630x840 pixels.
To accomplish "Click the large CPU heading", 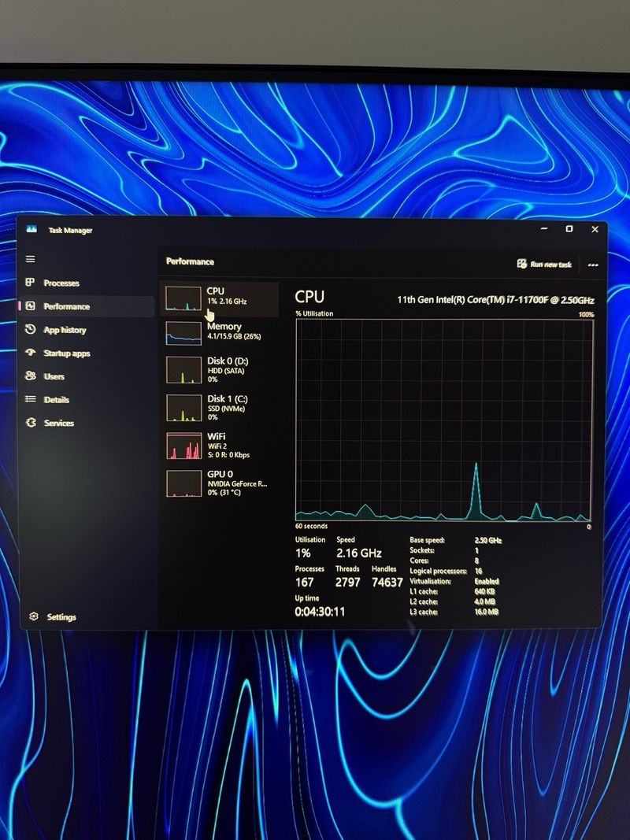I will click(x=309, y=297).
